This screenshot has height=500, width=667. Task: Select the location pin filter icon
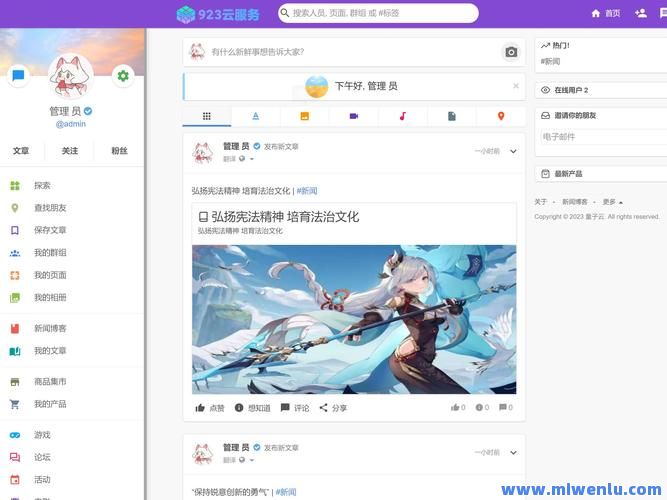click(x=501, y=116)
